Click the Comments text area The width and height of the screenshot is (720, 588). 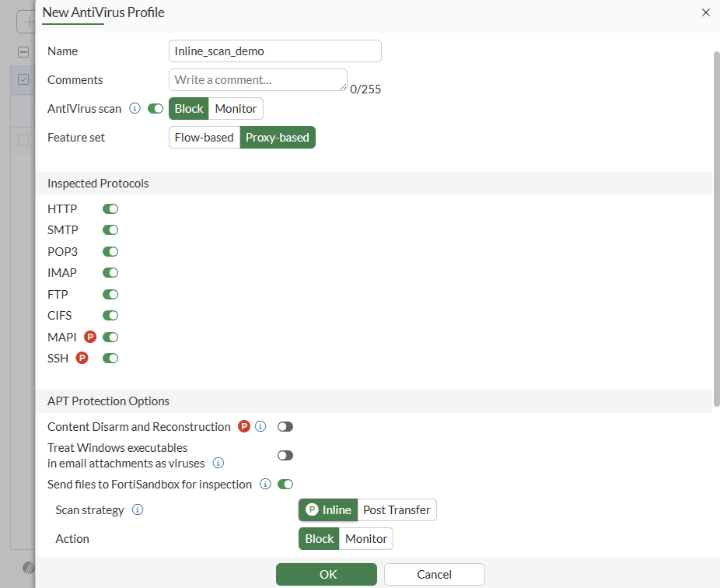pos(257,79)
